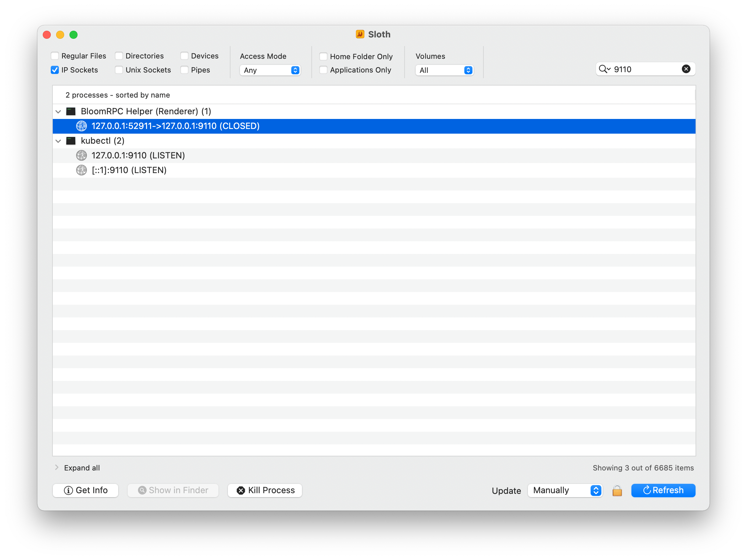
Task: Clear the 9110 search text
Action: click(x=686, y=69)
